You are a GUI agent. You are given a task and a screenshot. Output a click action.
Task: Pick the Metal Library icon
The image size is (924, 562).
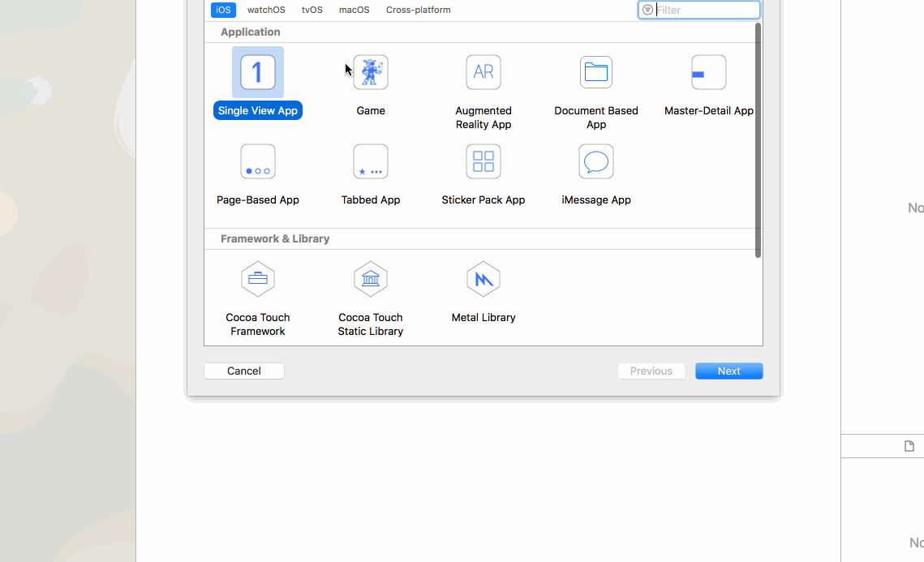tap(483, 279)
